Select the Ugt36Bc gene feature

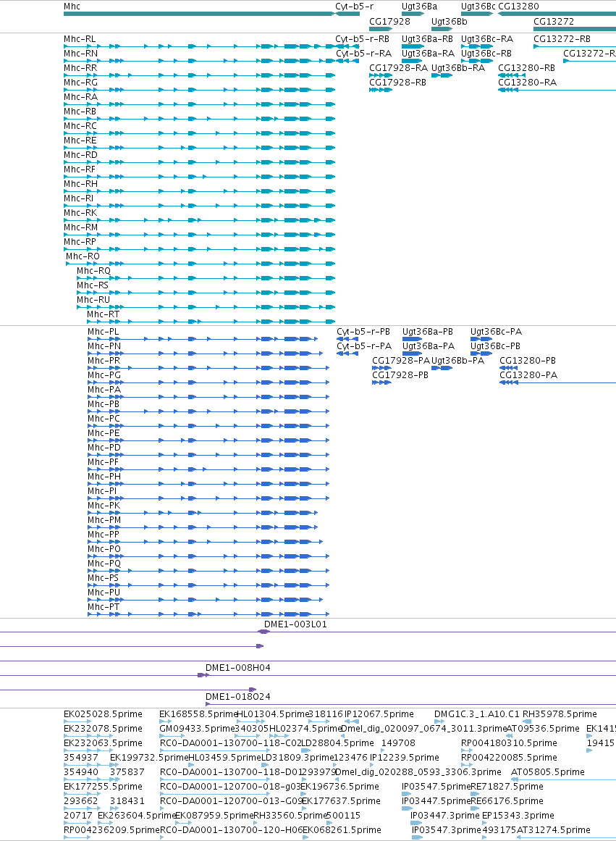click(x=477, y=14)
